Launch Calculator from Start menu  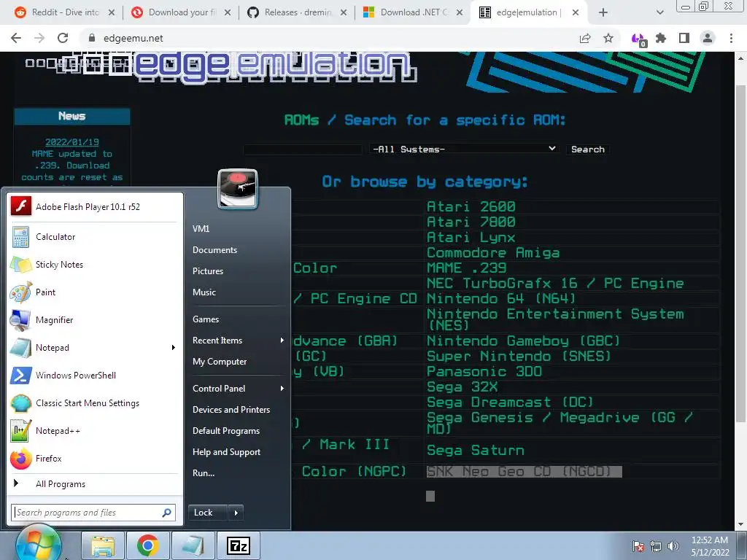click(95, 237)
